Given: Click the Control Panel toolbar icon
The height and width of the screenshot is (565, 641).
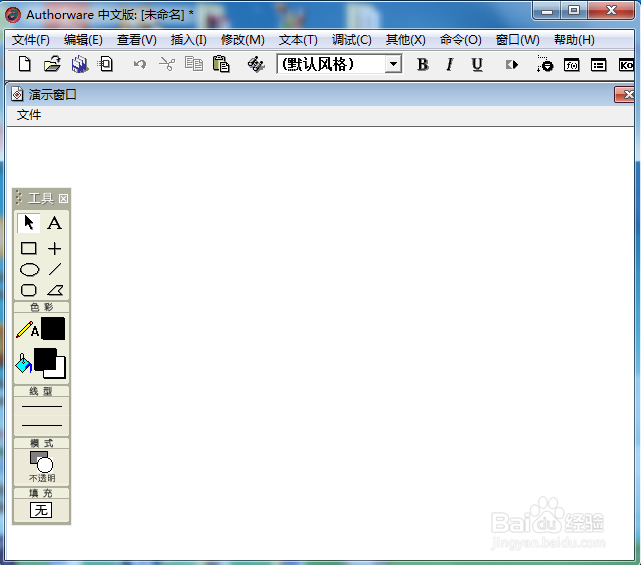Looking at the screenshot, I should [545, 64].
